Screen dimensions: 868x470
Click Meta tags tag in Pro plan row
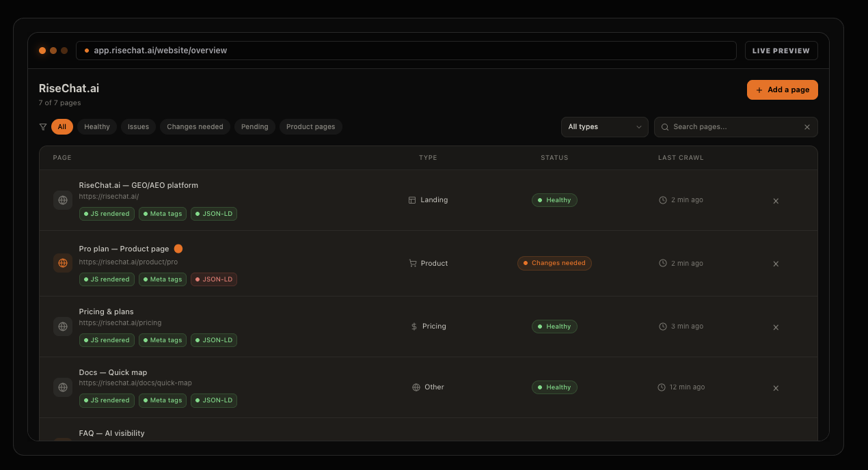(x=163, y=279)
